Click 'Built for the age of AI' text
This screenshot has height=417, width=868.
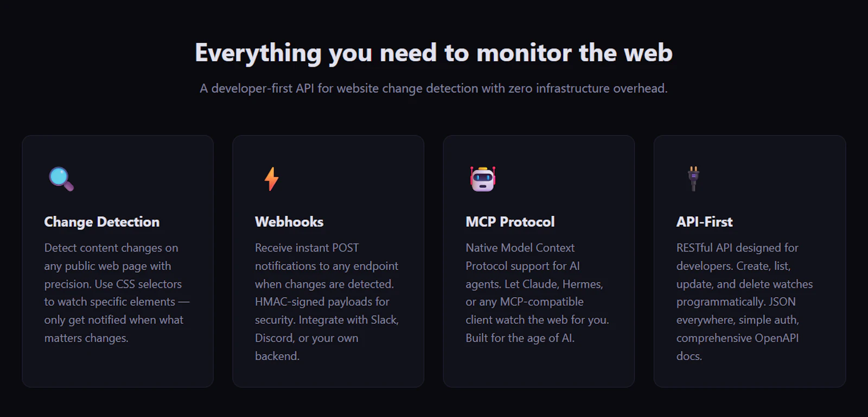pos(520,338)
